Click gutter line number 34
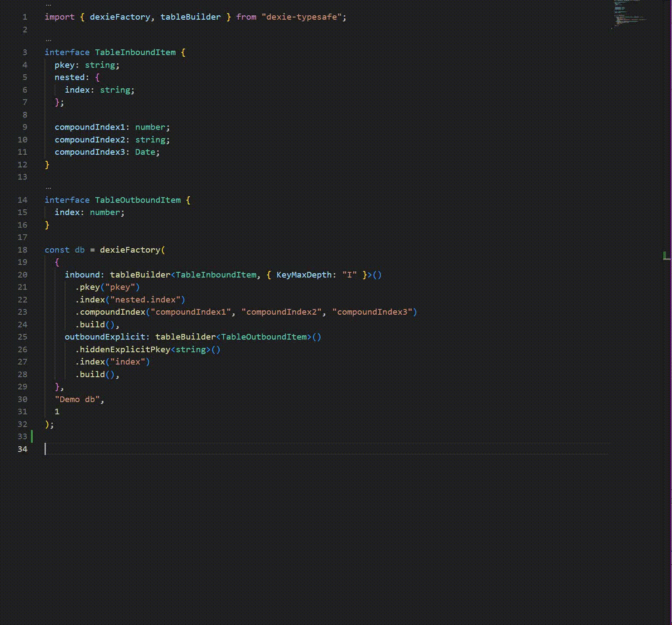 [22, 449]
